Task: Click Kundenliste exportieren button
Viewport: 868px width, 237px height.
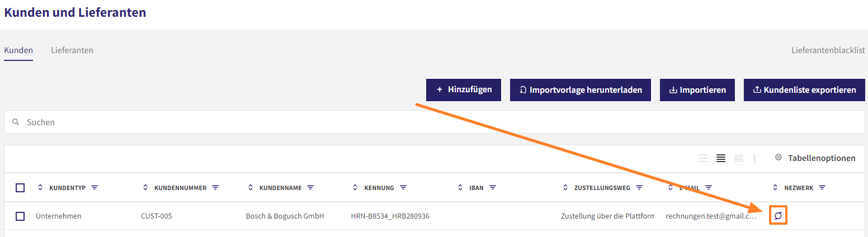Action: [804, 90]
